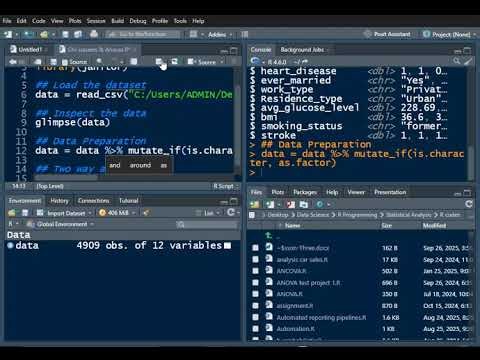The width and height of the screenshot is (480, 360).
Task: Open Automated reporting pipelines.R file
Action: click(x=321, y=317)
